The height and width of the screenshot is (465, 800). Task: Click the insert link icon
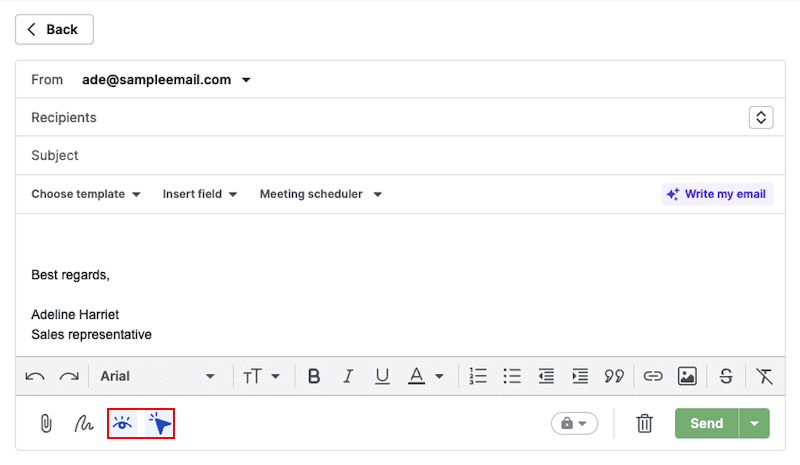click(x=653, y=376)
